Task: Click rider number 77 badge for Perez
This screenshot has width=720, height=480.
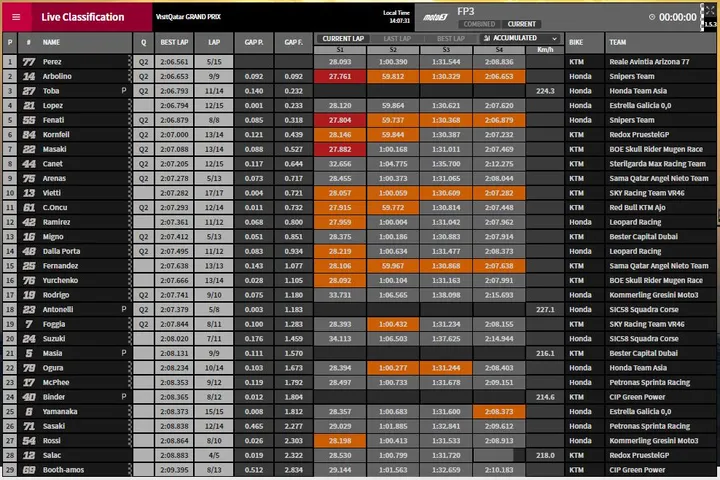Action: [28, 62]
